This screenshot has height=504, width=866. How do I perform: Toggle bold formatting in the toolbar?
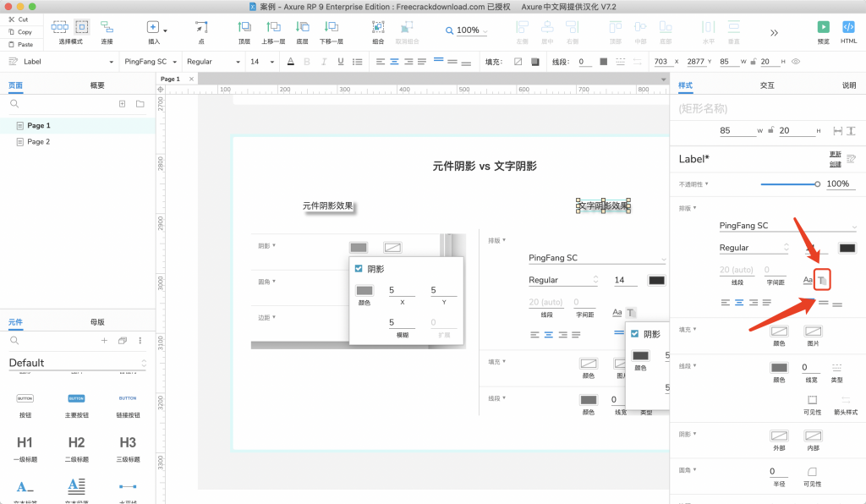(306, 62)
